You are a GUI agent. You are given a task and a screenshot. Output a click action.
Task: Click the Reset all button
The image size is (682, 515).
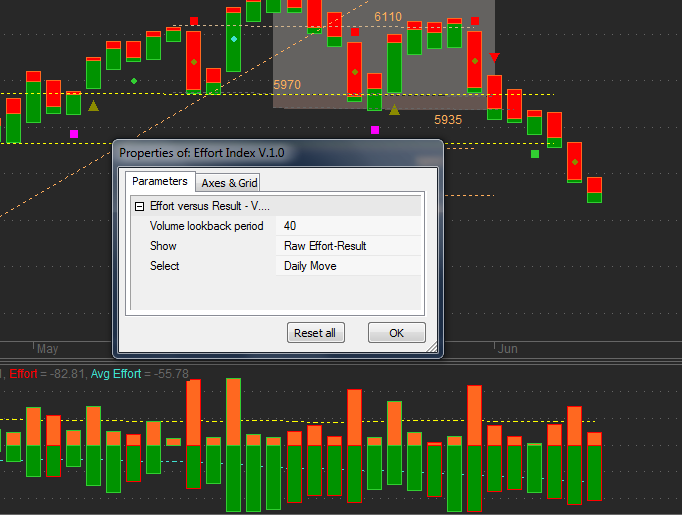pos(315,333)
